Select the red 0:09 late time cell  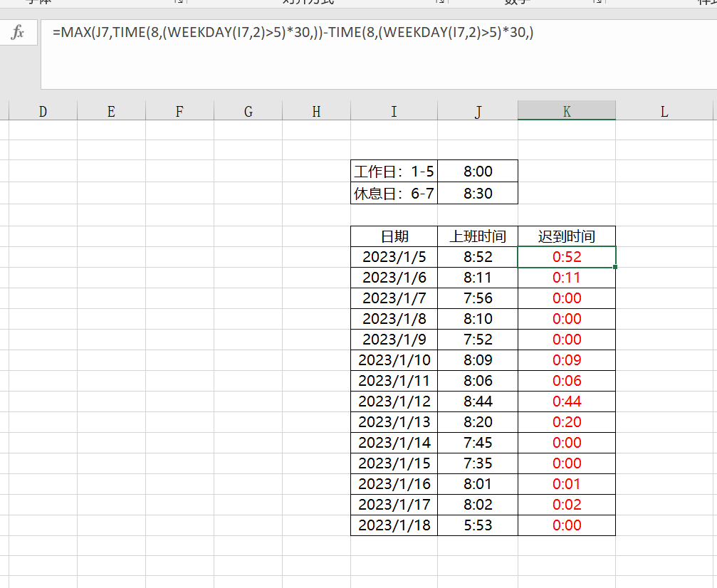[567, 359]
